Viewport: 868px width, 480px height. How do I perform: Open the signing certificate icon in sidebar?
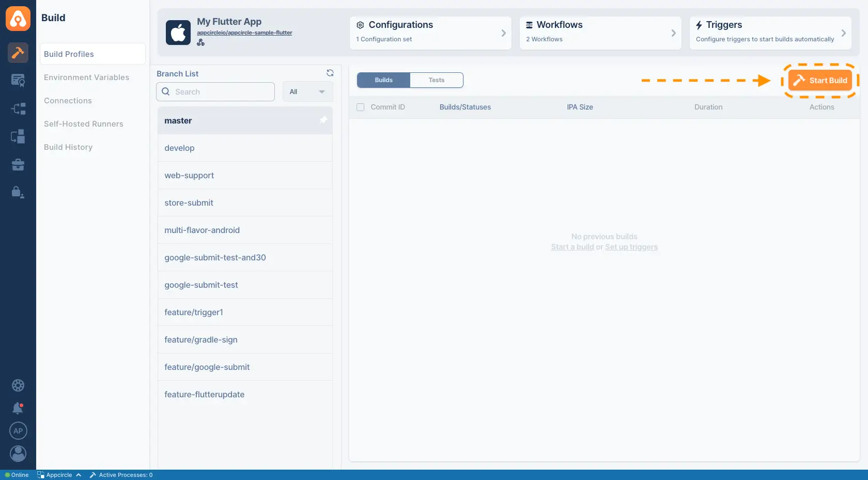coord(18,80)
